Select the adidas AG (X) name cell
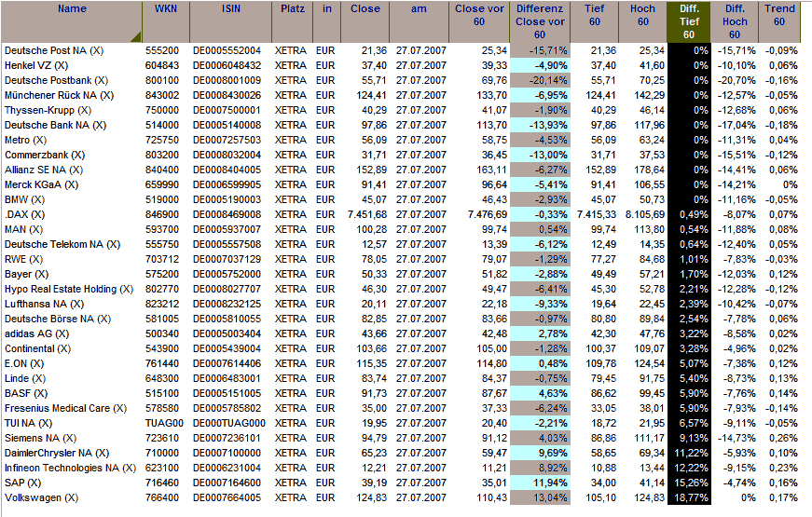Screen dimensions: 812x517 pyautogui.click(x=36, y=333)
